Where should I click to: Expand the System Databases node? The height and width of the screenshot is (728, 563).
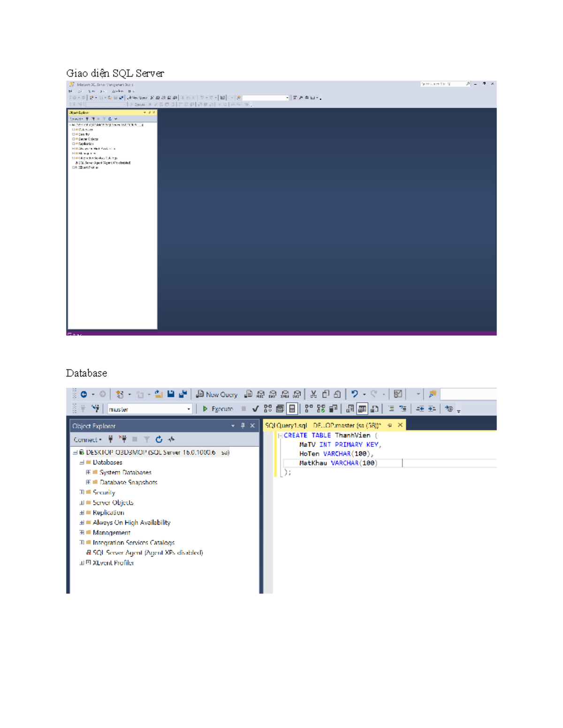(x=87, y=473)
